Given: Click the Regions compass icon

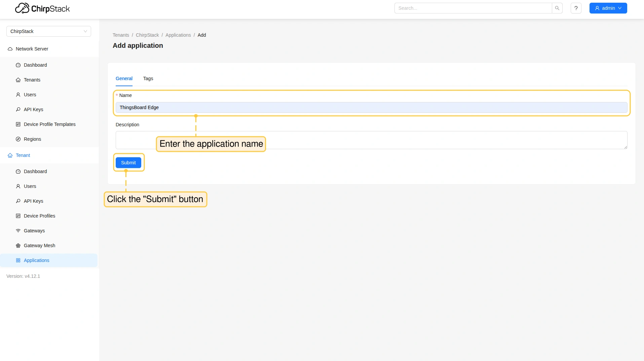Looking at the screenshot, I should 18,139.
